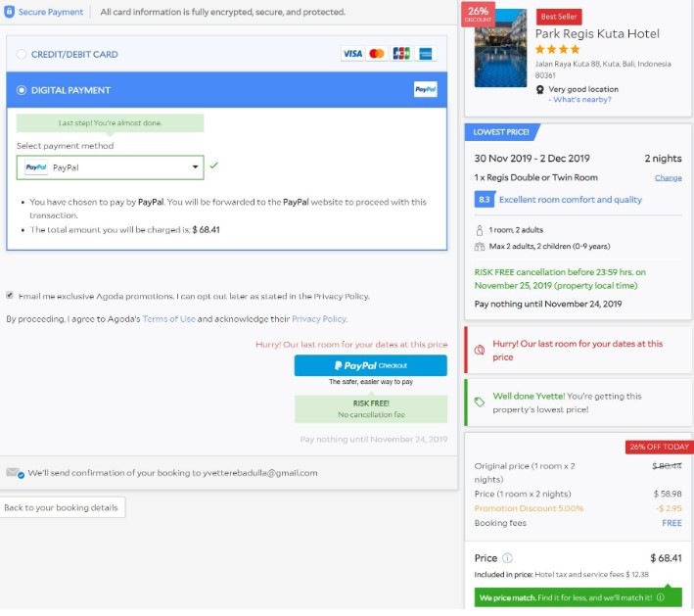This screenshot has width=694, height=616.
Task: Click the Jalan Raya Kuta 88 hotel address
Action: [x=603, y=70]
